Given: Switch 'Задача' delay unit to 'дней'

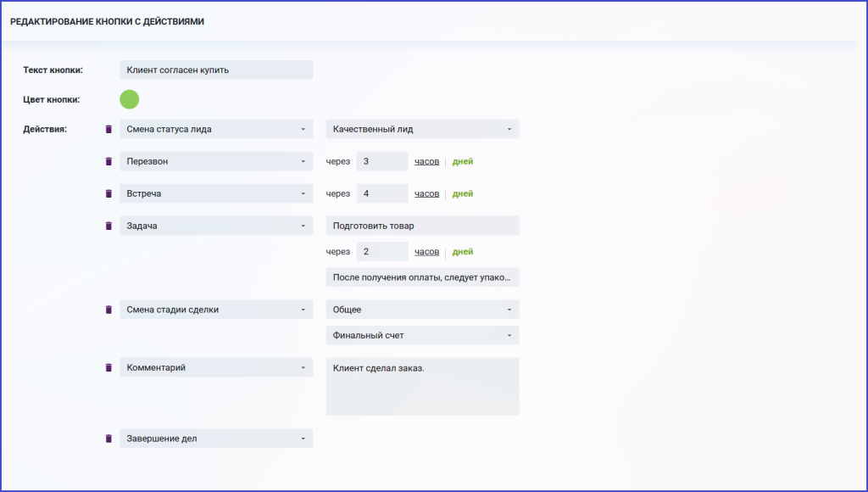Looking at the screenshot, I should point(463,252).
